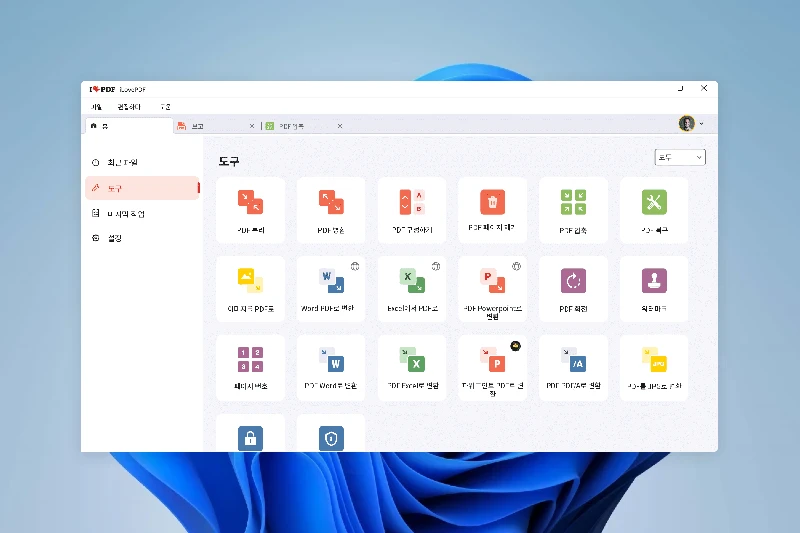800x533 pixels.
Task: Click the globe icon on the PowerPoint to PDF card
Action: [516, 266]
